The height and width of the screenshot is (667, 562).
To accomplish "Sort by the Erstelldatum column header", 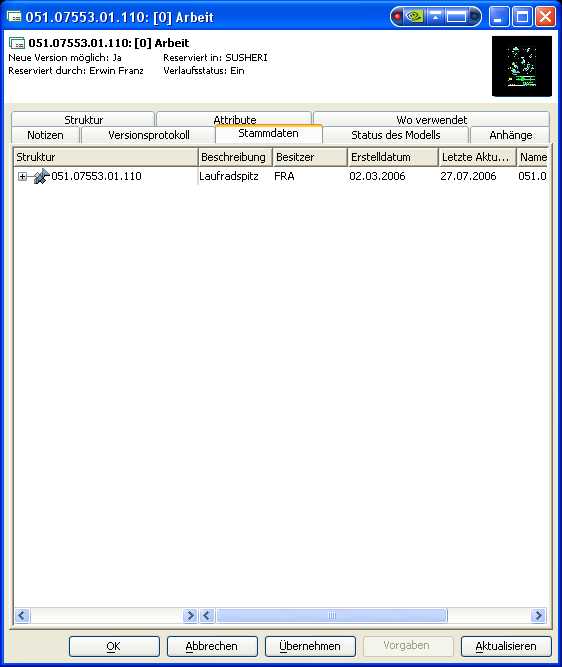I will [393, 157].
